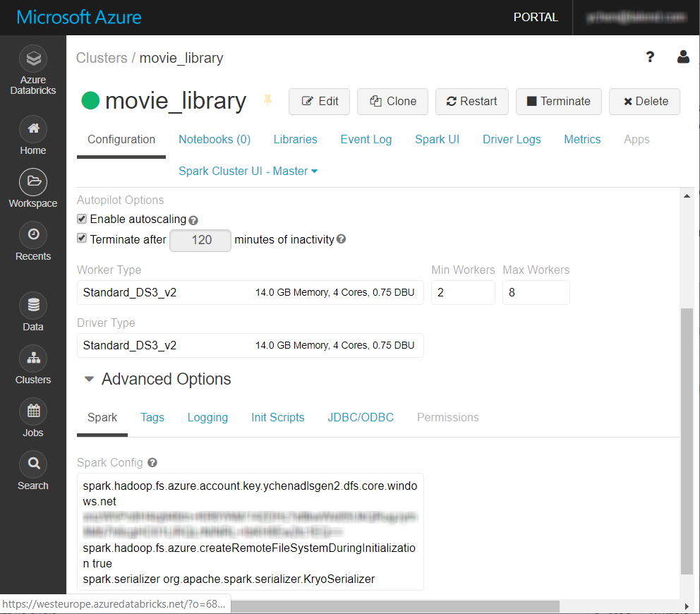Open inactivity termination help icon
700x614 pixels.
[x=341, y=239]
